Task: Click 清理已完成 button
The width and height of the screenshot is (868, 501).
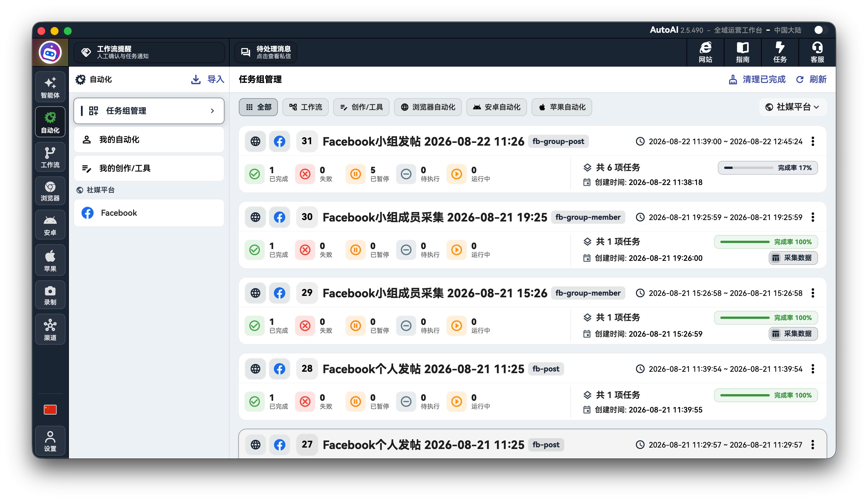Action: pos(757,80)
